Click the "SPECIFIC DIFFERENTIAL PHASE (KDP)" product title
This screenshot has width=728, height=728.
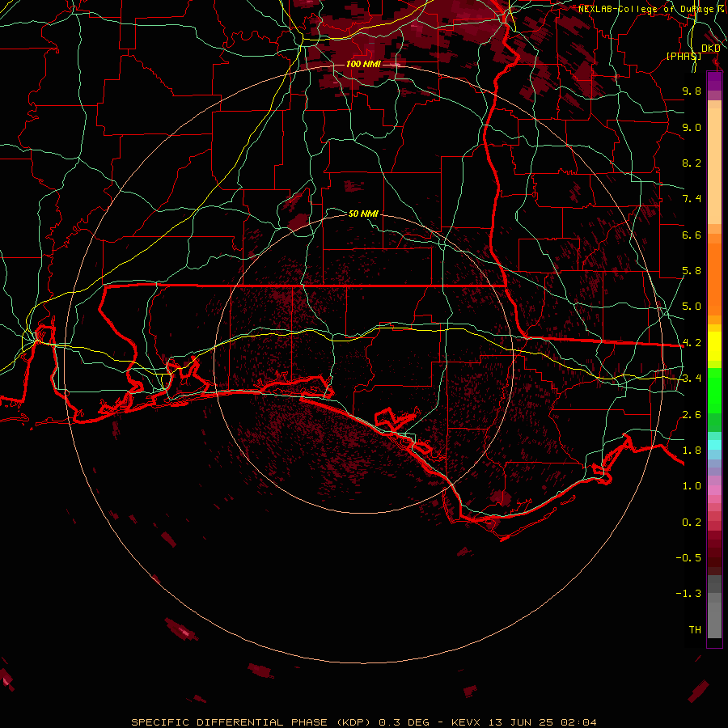[x=251, y=722]
